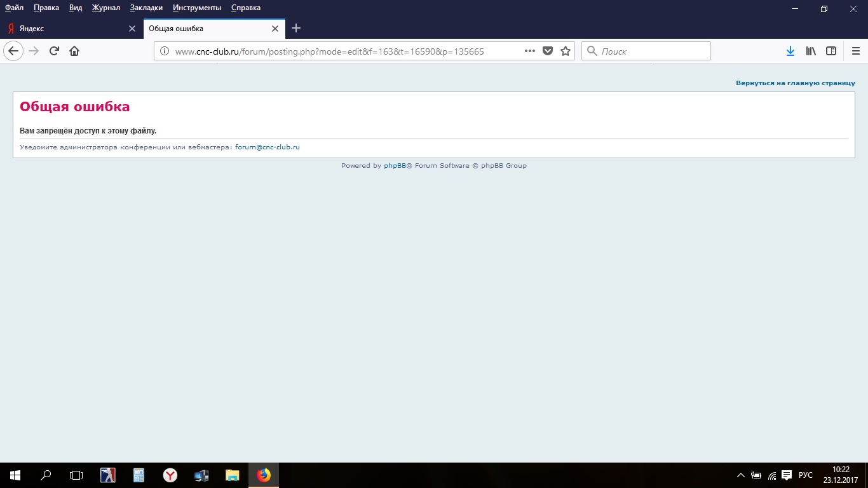Restore down the Firefox window
Screen dimensions: 868x488
(824, 8)
